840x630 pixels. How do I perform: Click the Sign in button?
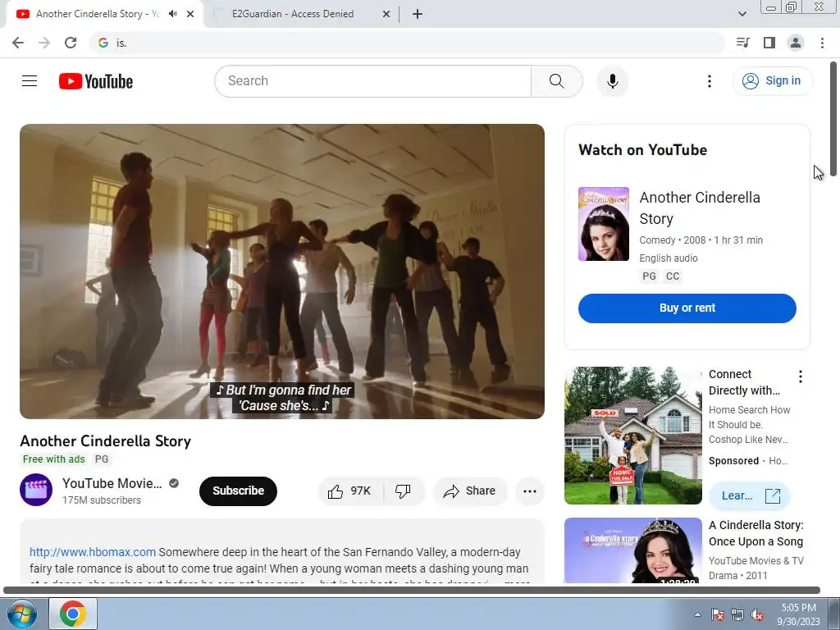[x=772, y=81]
